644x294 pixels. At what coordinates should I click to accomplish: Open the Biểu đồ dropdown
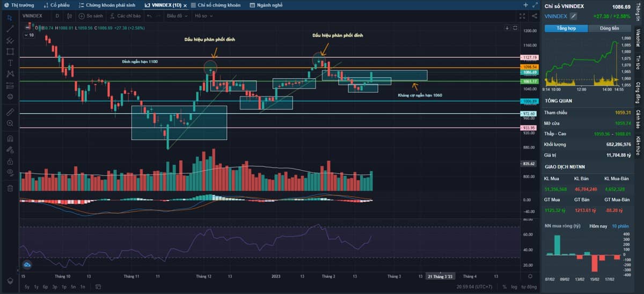click(x=177, y=16)
